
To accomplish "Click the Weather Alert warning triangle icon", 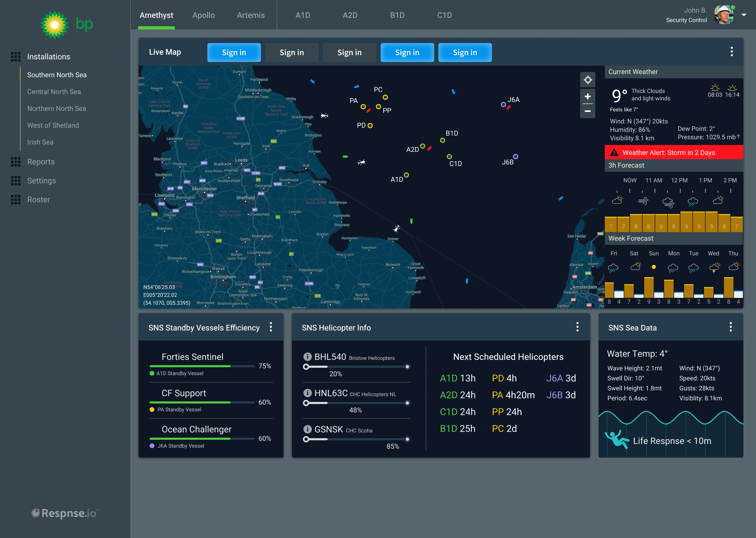I will (x=614, y=152).
